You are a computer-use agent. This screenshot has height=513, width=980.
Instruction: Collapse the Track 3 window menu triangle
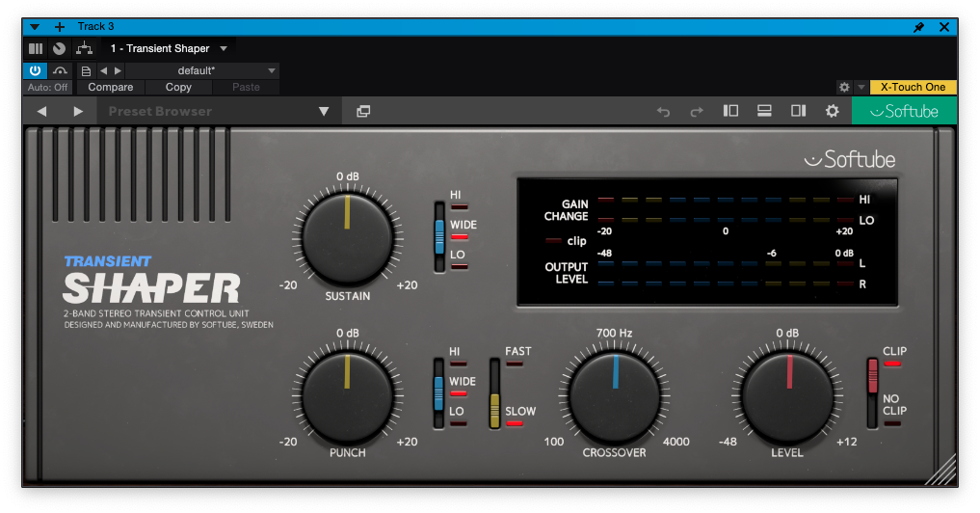pyautogui.click(x=35, y=27)
